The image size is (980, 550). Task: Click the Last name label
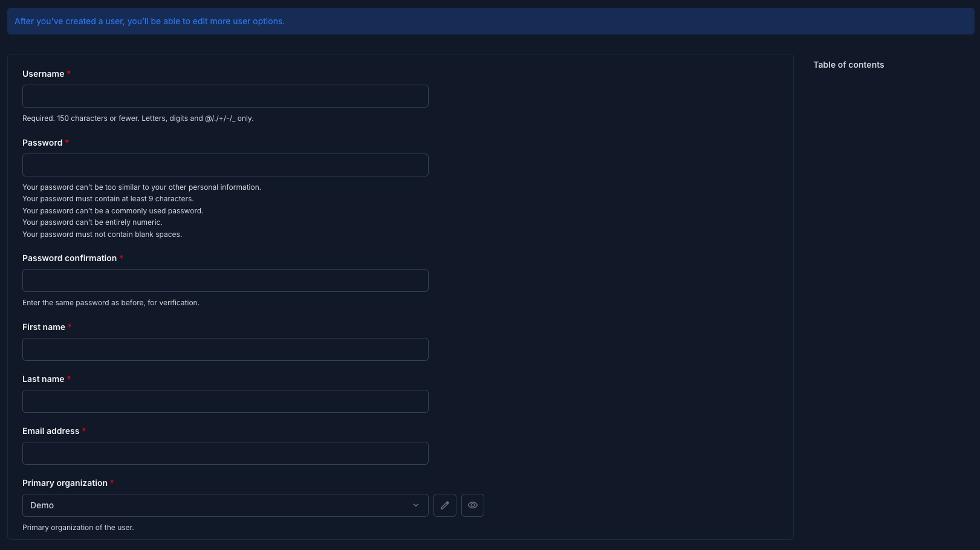point(43,379)
